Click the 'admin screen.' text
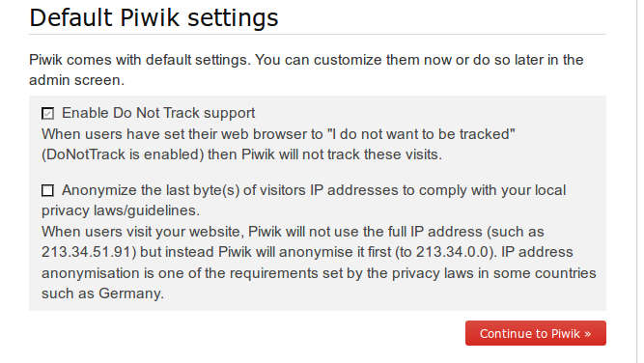This screenshot has height=363, width=644. (x=76, y=80)
